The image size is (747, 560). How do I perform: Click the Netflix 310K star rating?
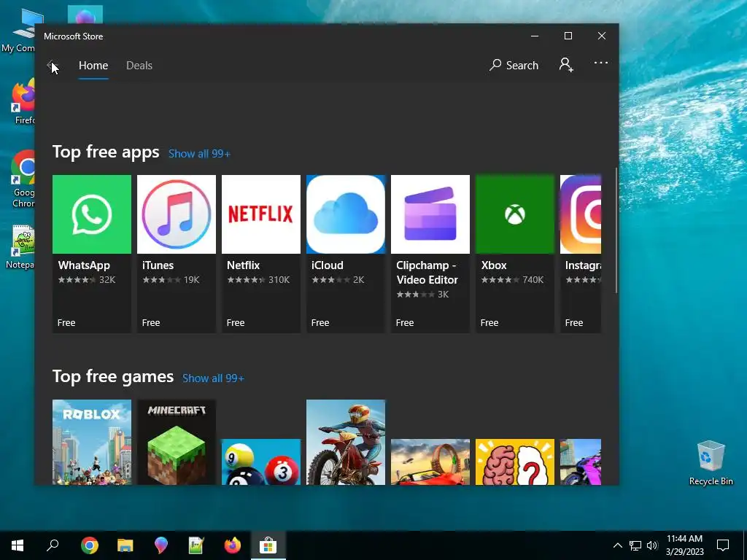tap(258, 280)
